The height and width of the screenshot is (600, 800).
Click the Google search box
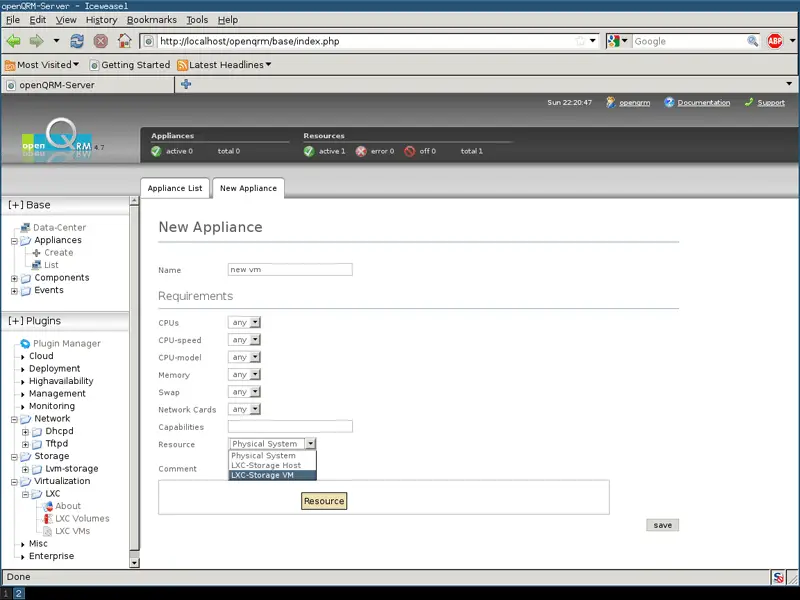[x=689, y=41]
